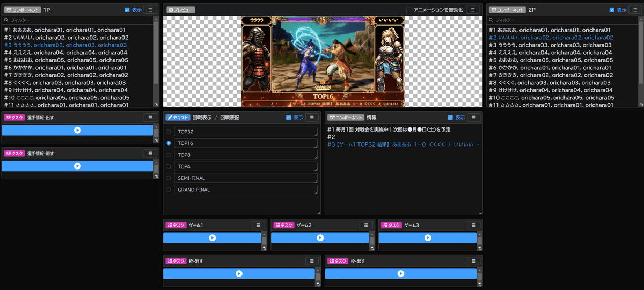644x290 pixels.
Task: Open hamburger menu of 選手情報-出す task
Action: tap(151, 118)
